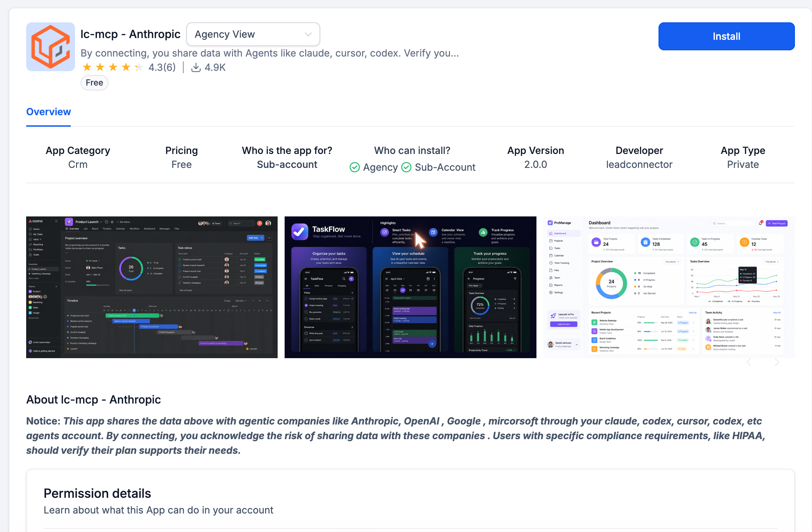Go to the previous screenshot with left arrow

(749, 362)
